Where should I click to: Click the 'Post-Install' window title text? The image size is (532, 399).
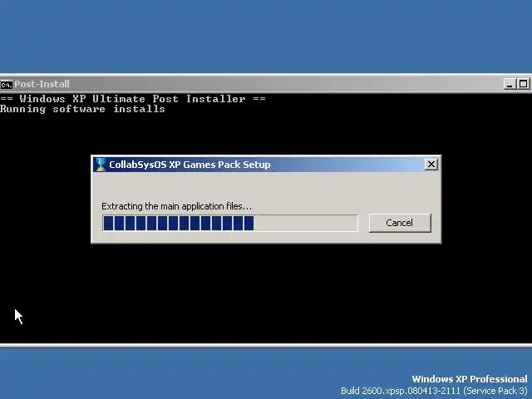tap(42, 84)
